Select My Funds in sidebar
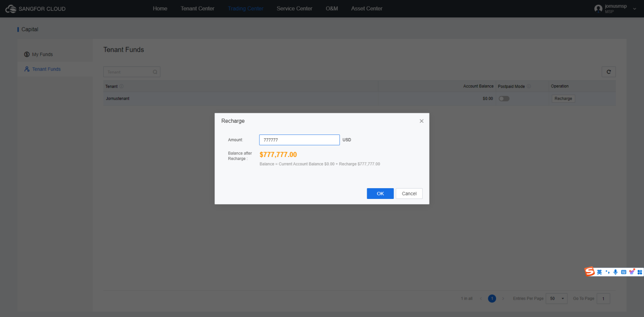Screen dimensions: 644x317 click(55, 54)
